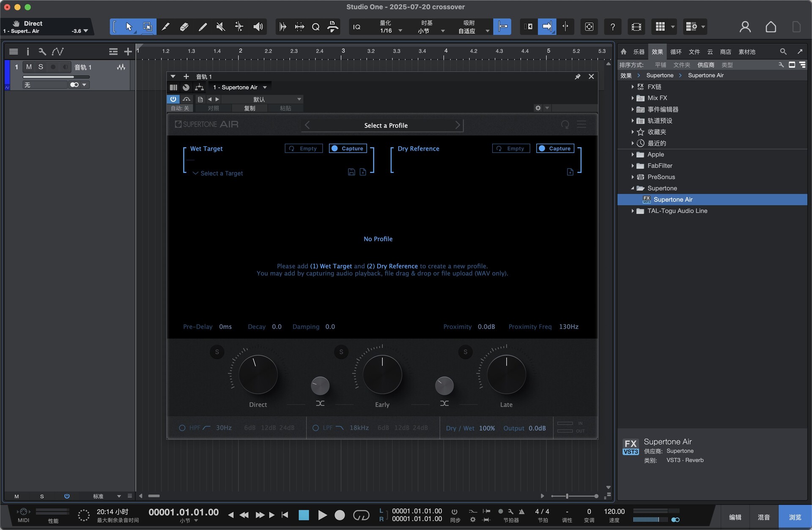
Task: Click the Record button in transport
Action: tap(340, 515)
